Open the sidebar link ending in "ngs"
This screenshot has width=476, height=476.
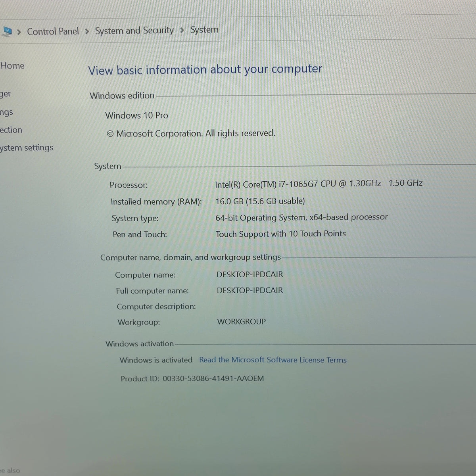6,113
